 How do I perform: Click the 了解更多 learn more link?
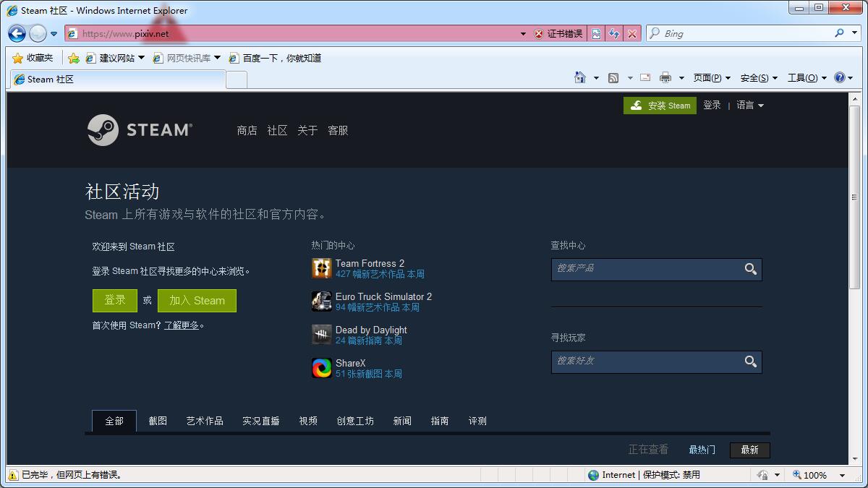181,325
